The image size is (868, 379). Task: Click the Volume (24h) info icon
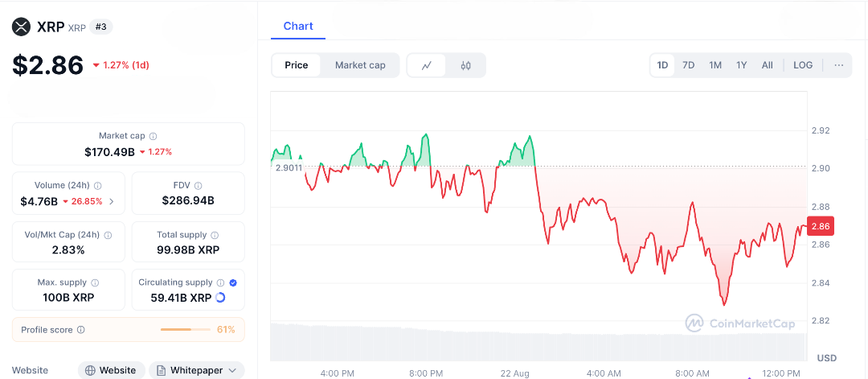(97, 186)
